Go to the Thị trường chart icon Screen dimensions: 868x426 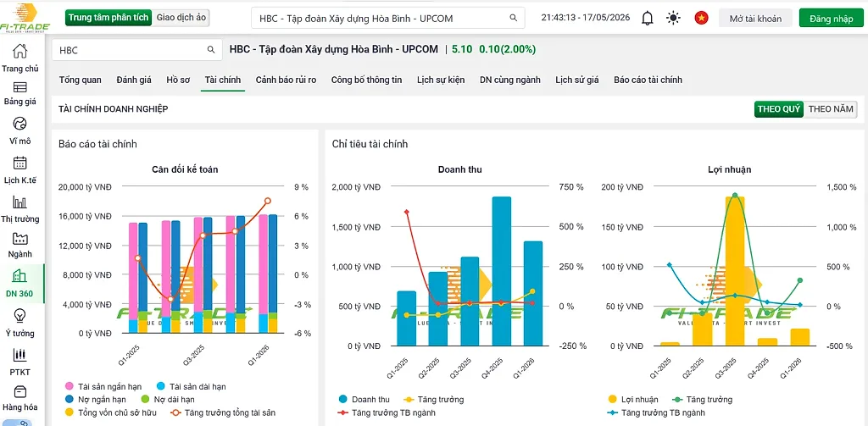click(20, 202)
